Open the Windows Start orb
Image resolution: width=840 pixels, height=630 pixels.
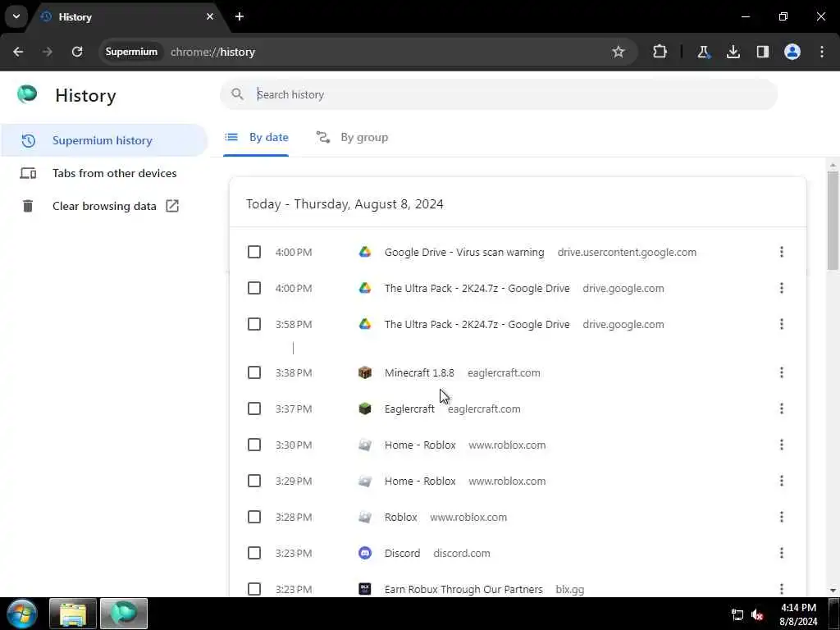[x=22, y=614]
